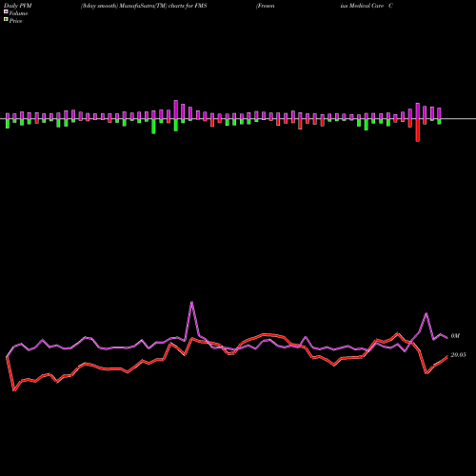
Task: Select the Volume legend label
Action: pos(18,13)
